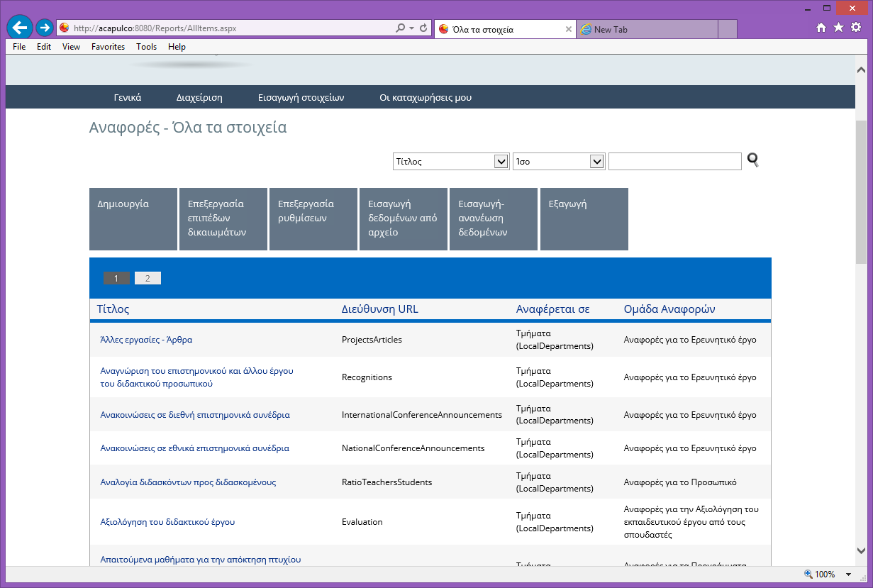Open 'Ανακοινώσεις σε εθνικά επιστημονικά συνέδρια' link
Viewport: 873px width, 588px height.
click(x=194, y=448)
